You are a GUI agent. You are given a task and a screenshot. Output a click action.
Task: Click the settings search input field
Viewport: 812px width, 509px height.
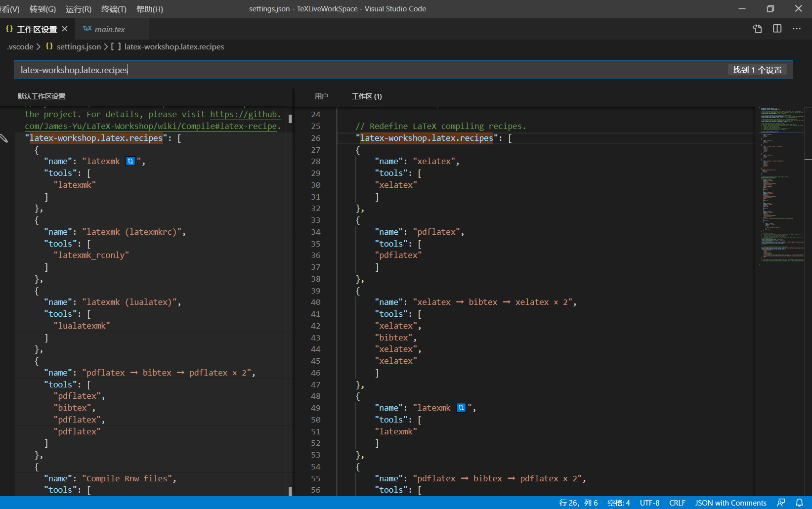198,69
